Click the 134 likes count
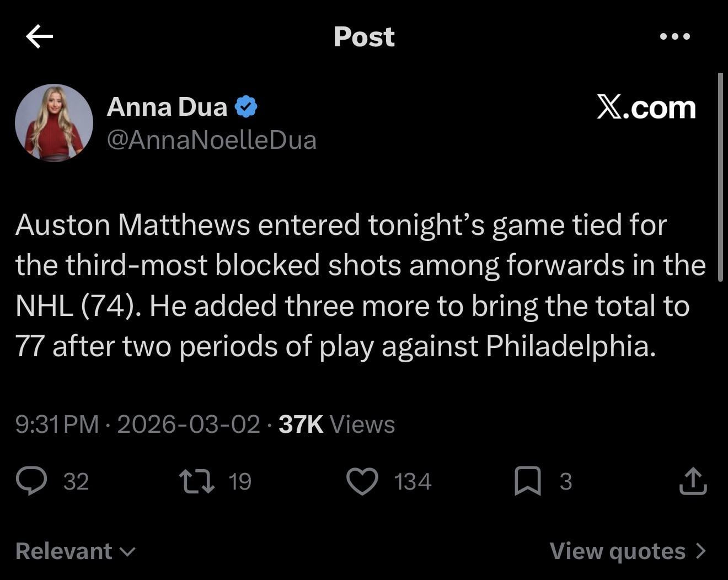 [413, 482]
